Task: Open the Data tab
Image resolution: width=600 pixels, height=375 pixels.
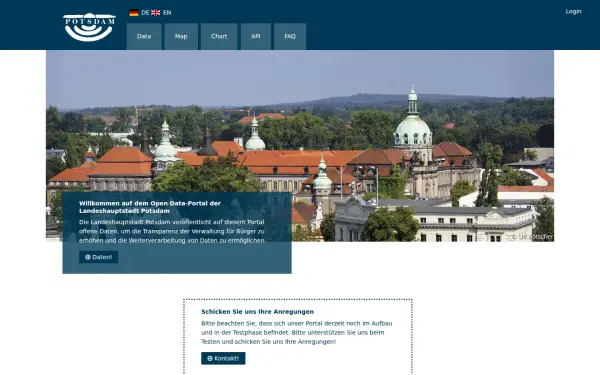Action: pos(144,36)
